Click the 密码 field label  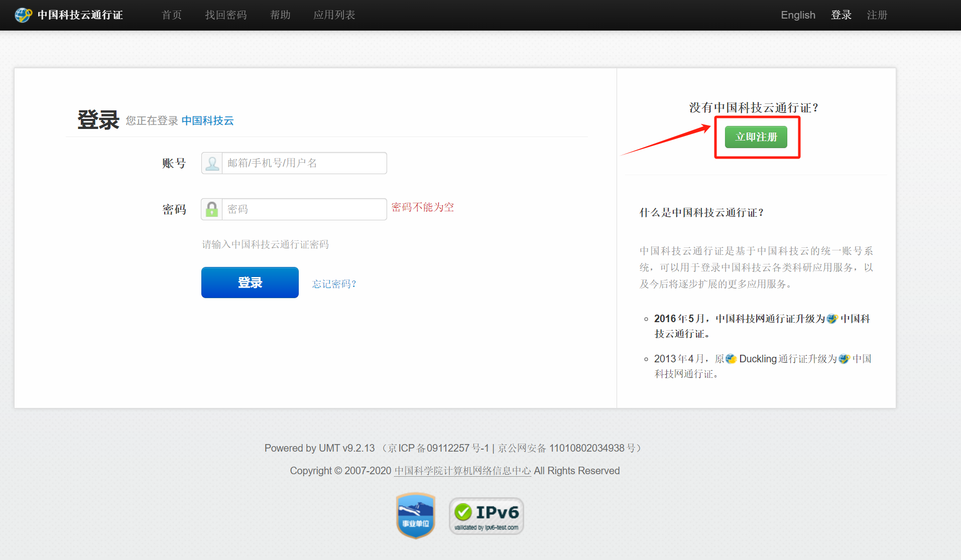pyautogui.click(x=174, y=209)
